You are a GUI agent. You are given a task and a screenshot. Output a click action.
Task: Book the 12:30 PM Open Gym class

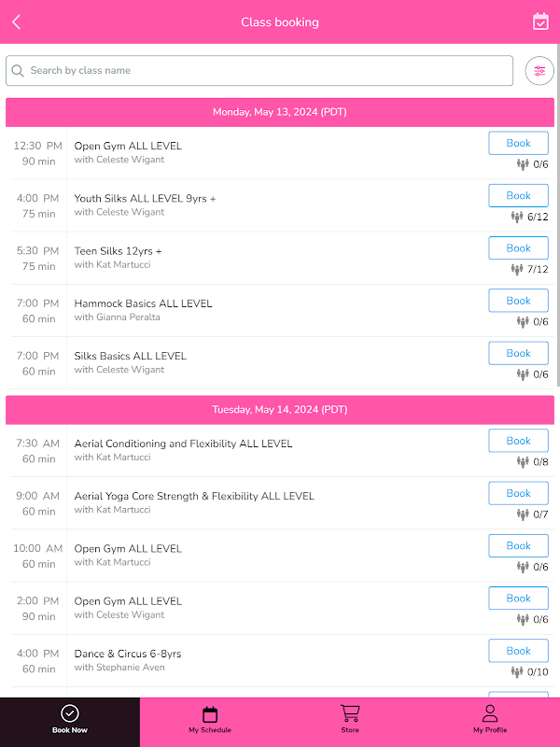(518, 144)
